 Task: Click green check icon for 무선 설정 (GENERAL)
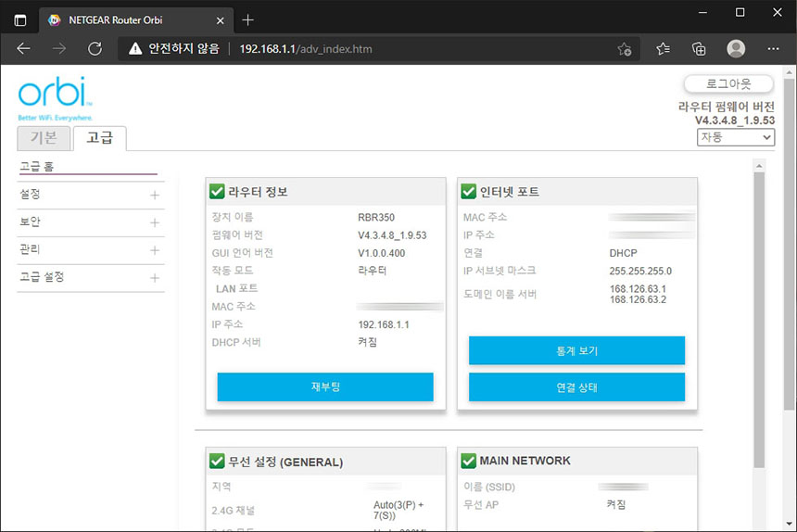[217, 462]
